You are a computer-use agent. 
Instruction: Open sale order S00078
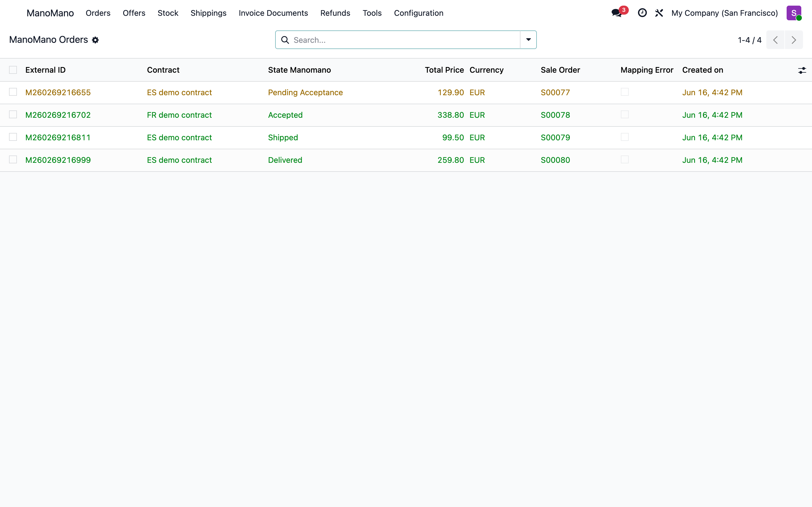pyautogui.click(x=555, y=115)
